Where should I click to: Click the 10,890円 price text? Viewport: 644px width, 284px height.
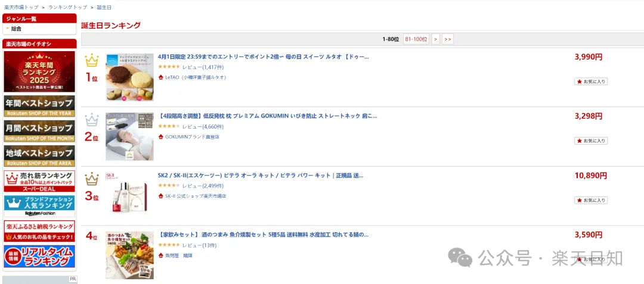tap(590, 176)
